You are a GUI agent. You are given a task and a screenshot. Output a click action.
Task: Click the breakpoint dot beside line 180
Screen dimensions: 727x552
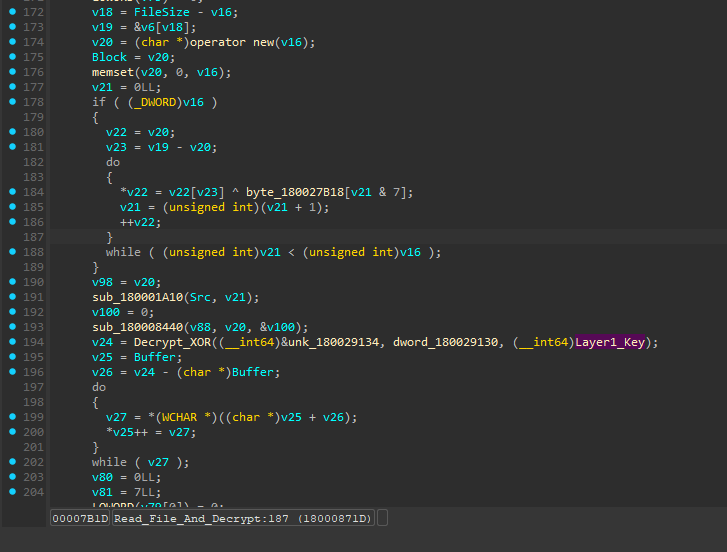pyautogui.click(x=13, y=132)
